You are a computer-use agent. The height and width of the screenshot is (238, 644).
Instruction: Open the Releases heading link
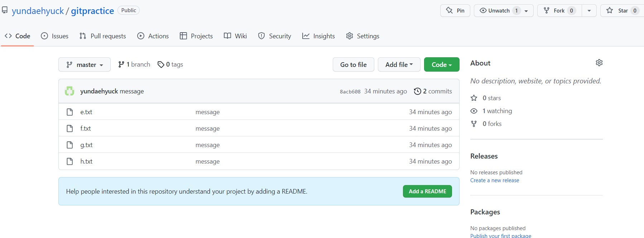484,156
